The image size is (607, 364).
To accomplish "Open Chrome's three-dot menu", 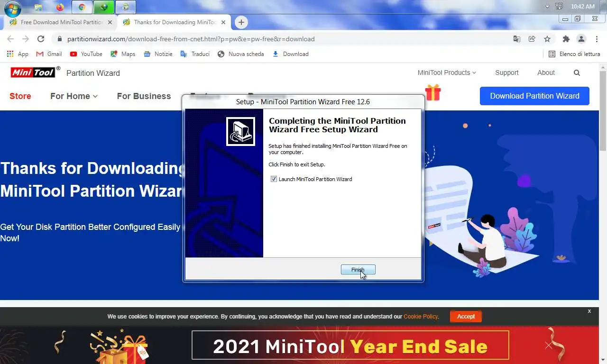I will 597,39.
